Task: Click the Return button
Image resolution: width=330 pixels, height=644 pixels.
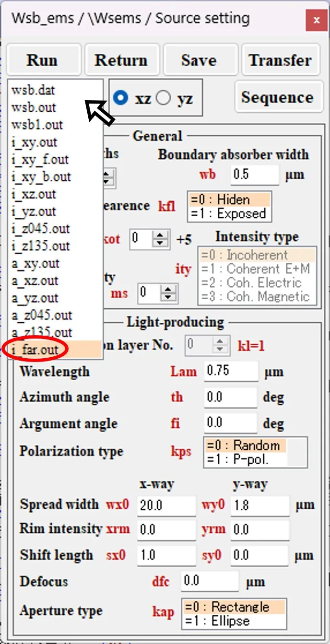Action: [121, 60]
